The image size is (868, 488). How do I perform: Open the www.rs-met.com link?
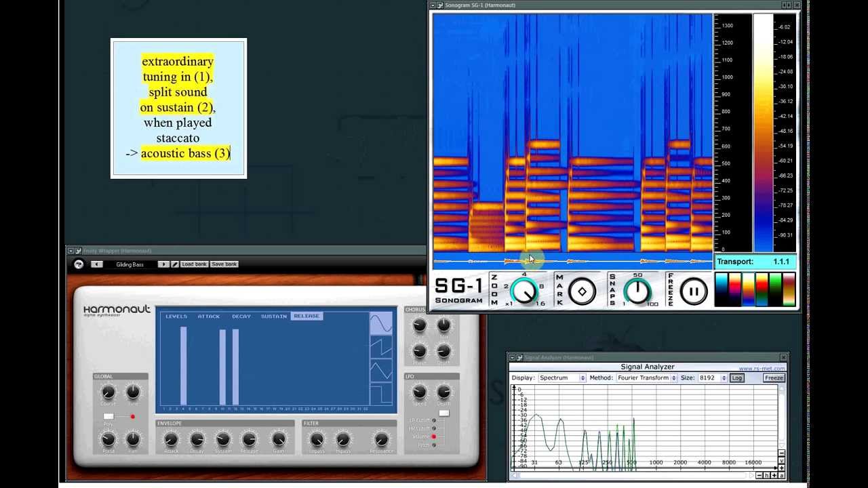click(762, 369)
